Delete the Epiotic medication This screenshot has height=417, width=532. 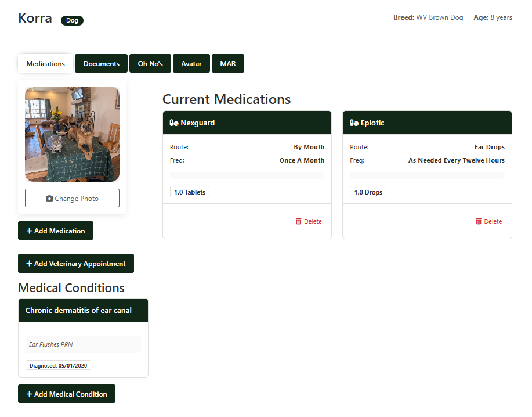click(488, 221)
